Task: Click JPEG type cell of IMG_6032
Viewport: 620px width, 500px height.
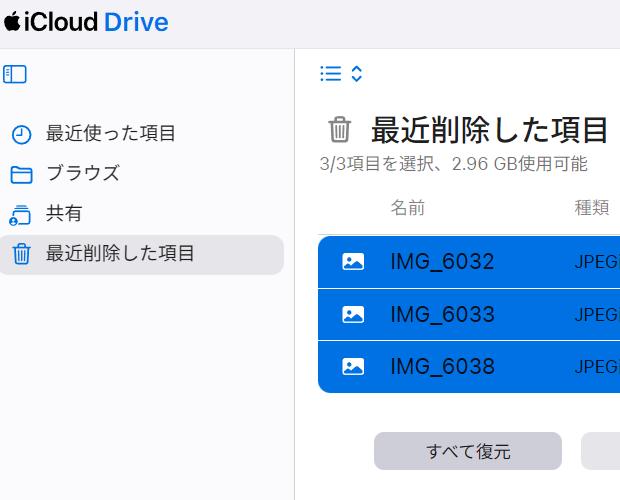Action: pyautogui.click(x=597, y=262)
